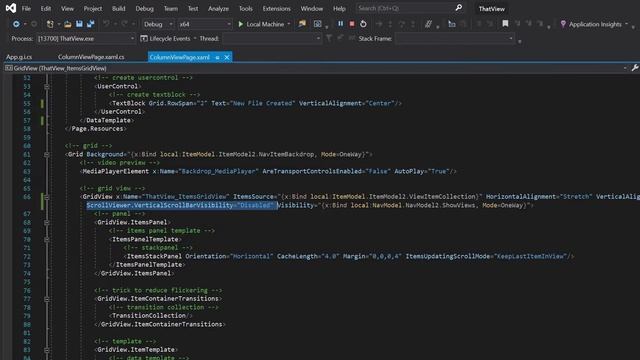Switch to the ColumnViewPage.xaml.cs tab

91,57
